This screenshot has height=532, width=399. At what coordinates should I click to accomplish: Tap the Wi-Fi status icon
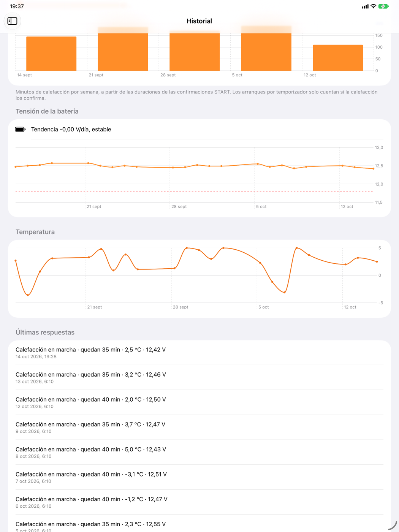pyautogui.click(x=373, y=6)
